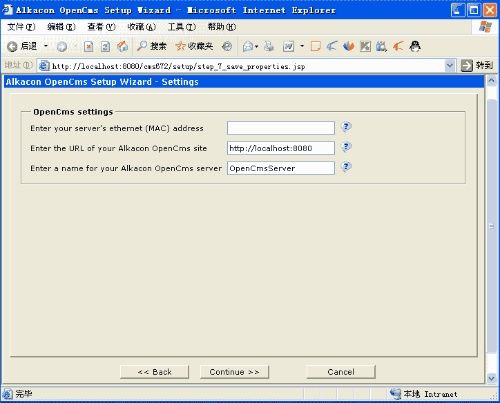The image size is (500, 403).
Task: Refresh the page using the refresh icon
Action: (x=105, y=46)
